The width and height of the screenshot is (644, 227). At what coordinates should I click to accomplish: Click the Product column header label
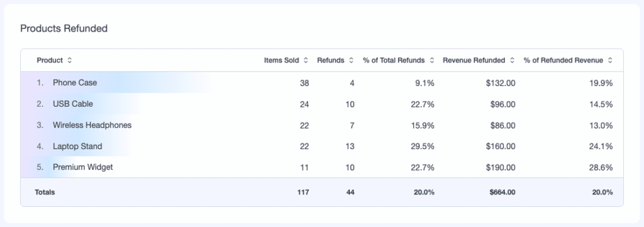click(x=50, y=60)
